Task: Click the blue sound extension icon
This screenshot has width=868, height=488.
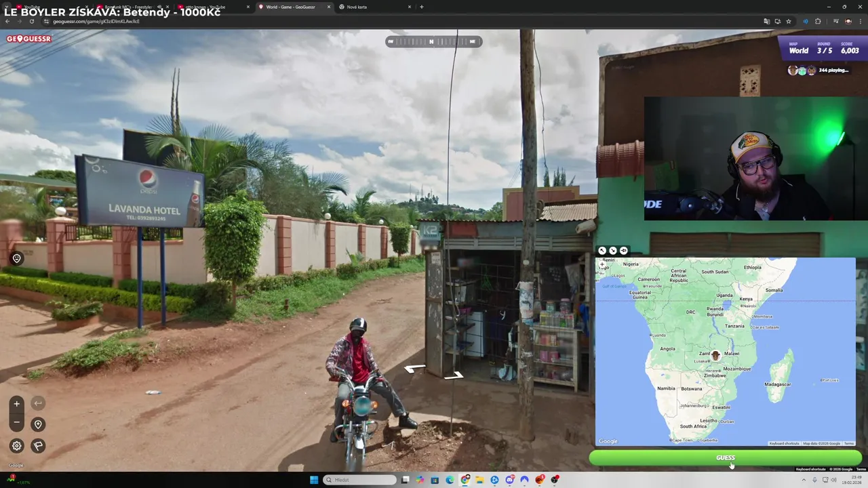Action: 806,21
